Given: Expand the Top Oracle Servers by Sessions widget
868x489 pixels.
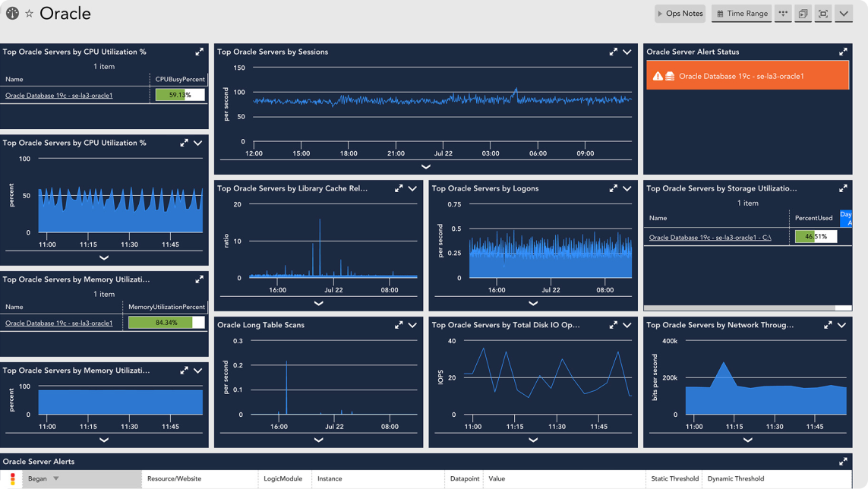Looking at the screenshot, I should 613,52.
